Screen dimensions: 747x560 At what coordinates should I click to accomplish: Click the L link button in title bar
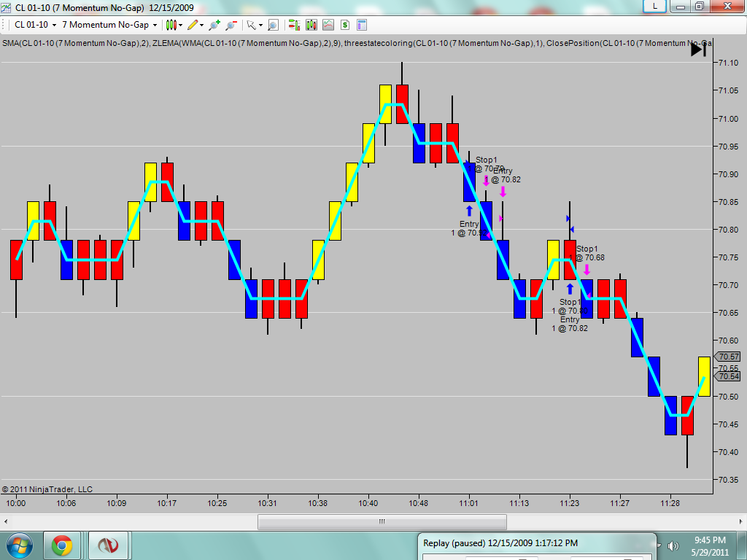(654, 6)
